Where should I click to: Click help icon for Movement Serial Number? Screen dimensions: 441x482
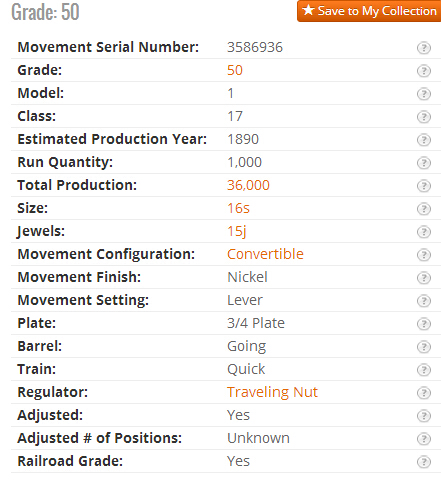(424, 48)
